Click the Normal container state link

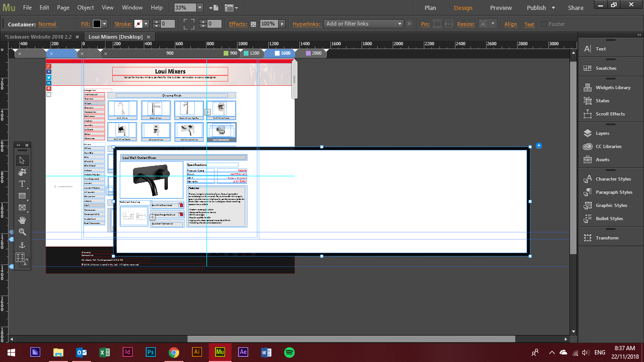[x=47, y=24]
